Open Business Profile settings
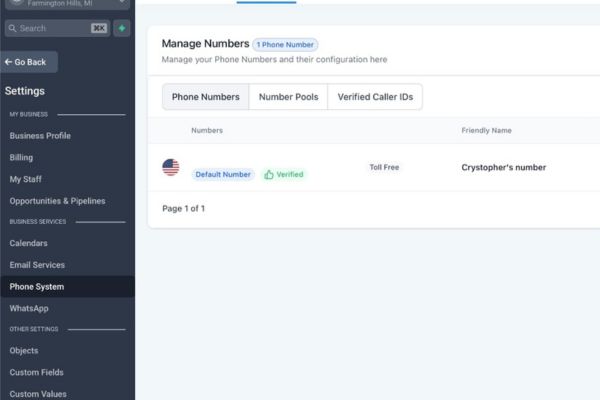 (x=40, y=136)
